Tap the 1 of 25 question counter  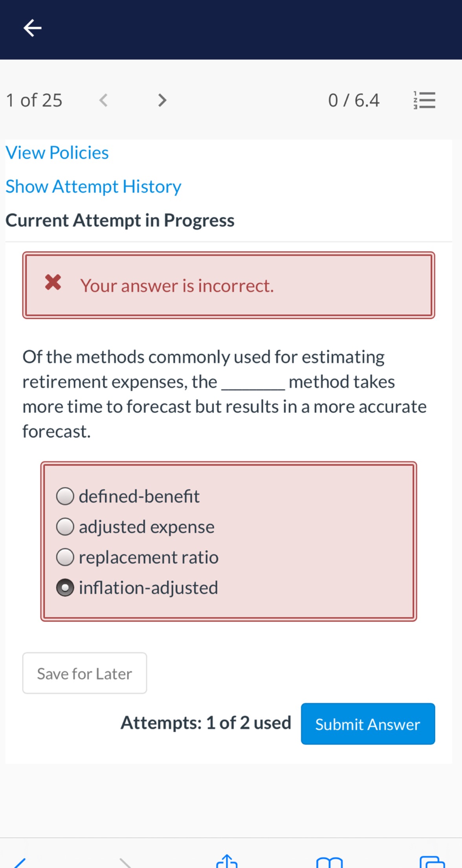tap(34, 99)
